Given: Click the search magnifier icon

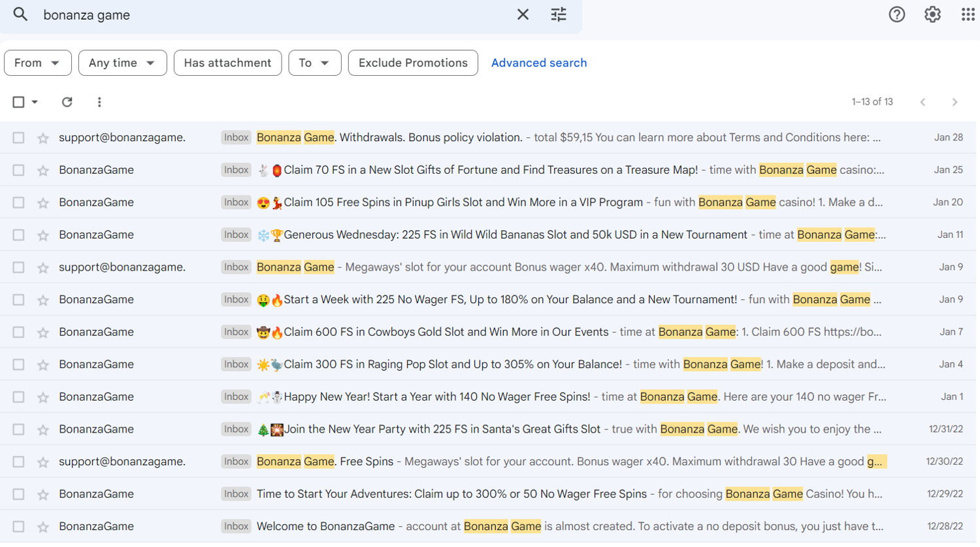Looking at the screenshot, I should (20, 14).
